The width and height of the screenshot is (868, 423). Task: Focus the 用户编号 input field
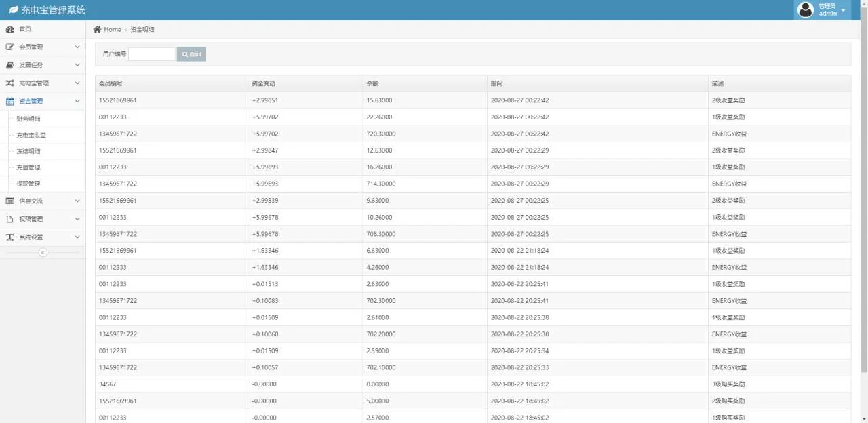(x=152, y=54)
